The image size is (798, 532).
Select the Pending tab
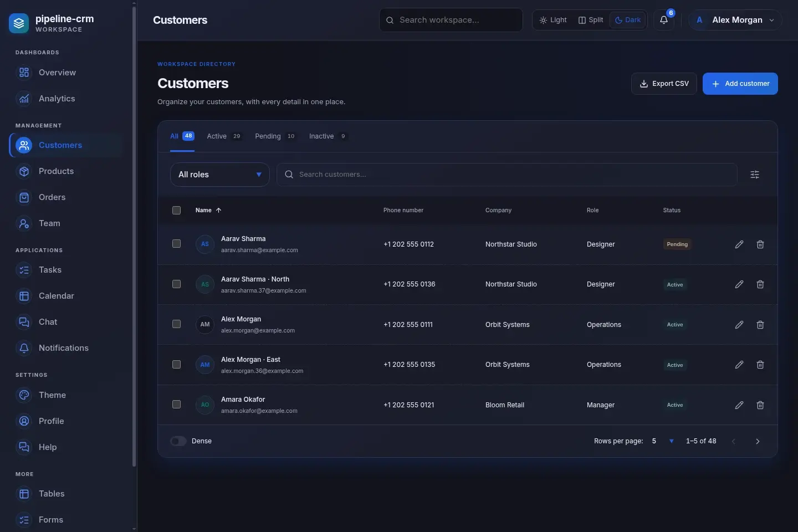pyautogui.click(x=275, y=136)
